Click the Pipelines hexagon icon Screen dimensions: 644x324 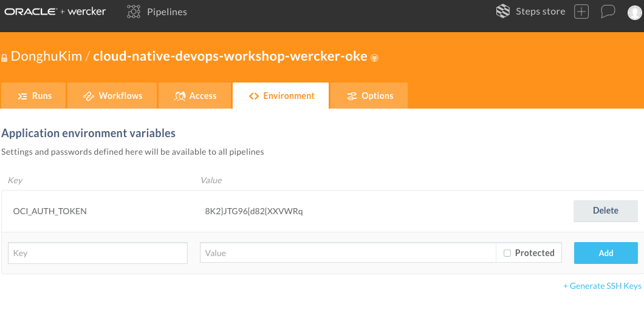[134, 12]
